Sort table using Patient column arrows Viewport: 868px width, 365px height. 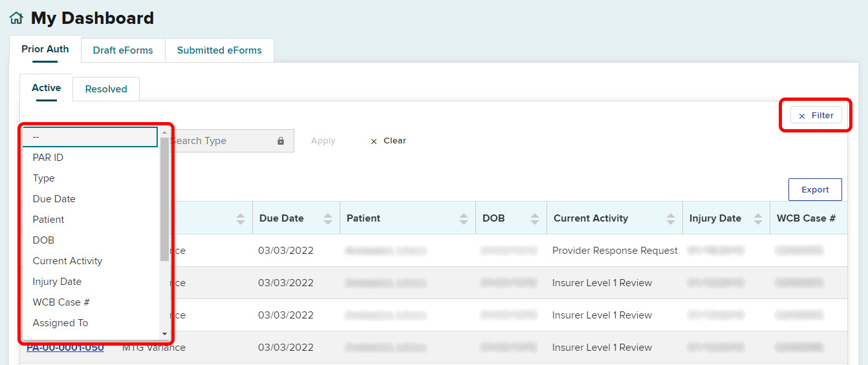(464, 219)
